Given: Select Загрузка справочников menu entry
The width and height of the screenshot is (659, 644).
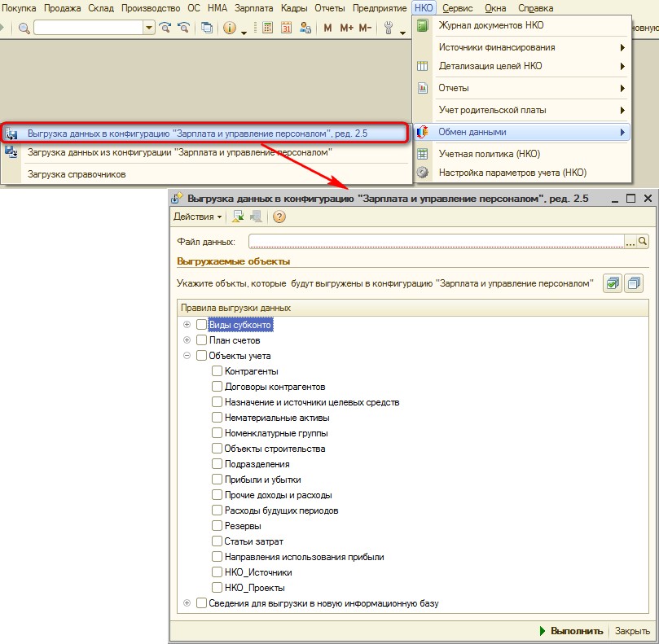Looking at the screenshot, I should 206,174.
